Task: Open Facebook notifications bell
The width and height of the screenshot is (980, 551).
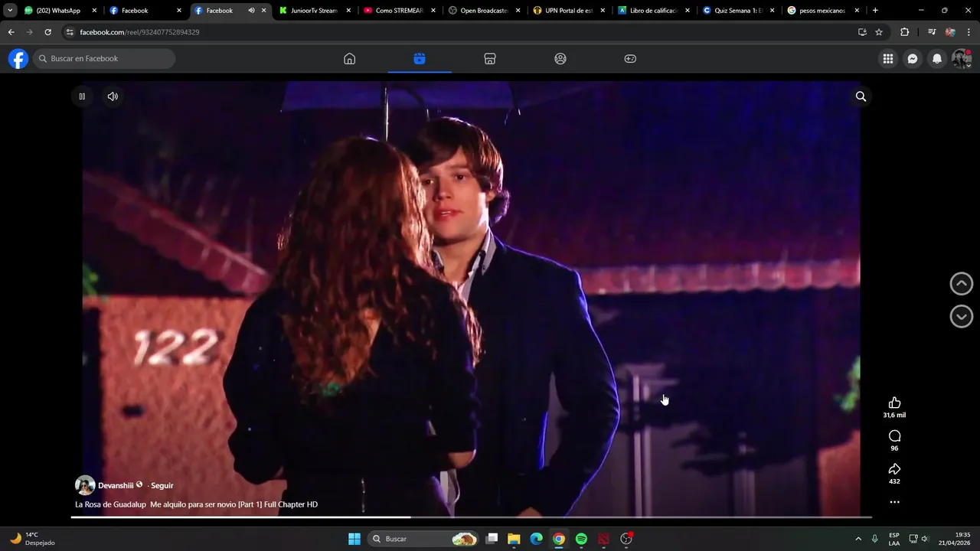Action: pos(937,59)
